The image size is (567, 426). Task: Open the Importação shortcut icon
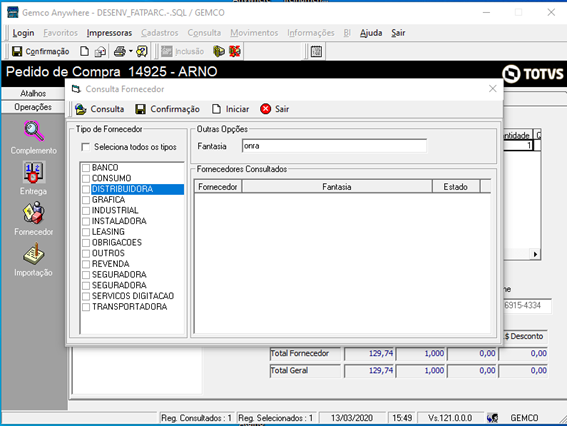pos(34,254)
